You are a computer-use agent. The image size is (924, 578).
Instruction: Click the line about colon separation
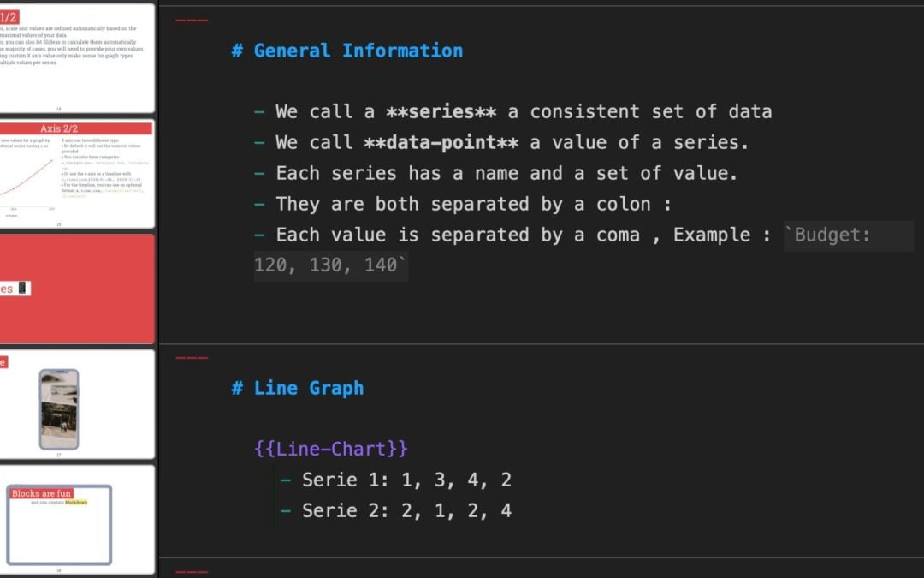(473, 204)
